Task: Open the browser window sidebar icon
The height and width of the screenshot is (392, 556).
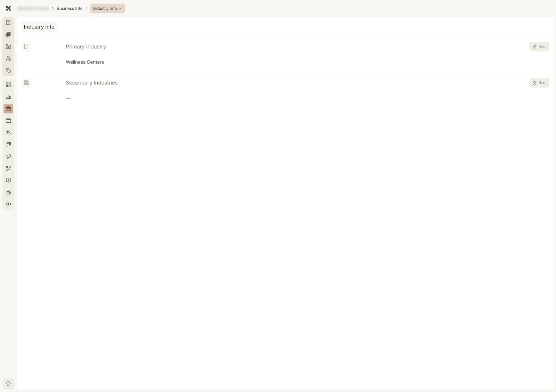Action: (x=8, y=121)
